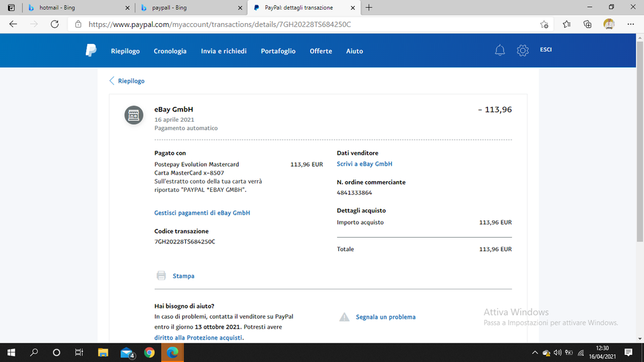This screenshot has width=644, height=362.
Task: Go back using the browser back arrow
Action: click(13, 24)
